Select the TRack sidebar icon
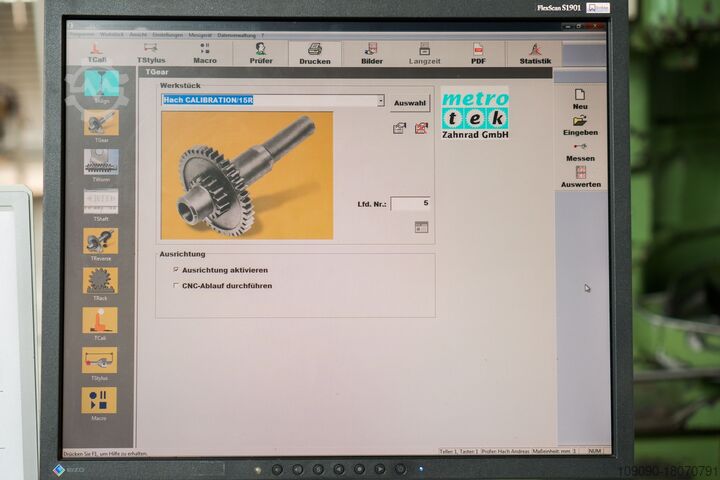The width and height of the screenshot is (720, 480). tap(101, 280)
